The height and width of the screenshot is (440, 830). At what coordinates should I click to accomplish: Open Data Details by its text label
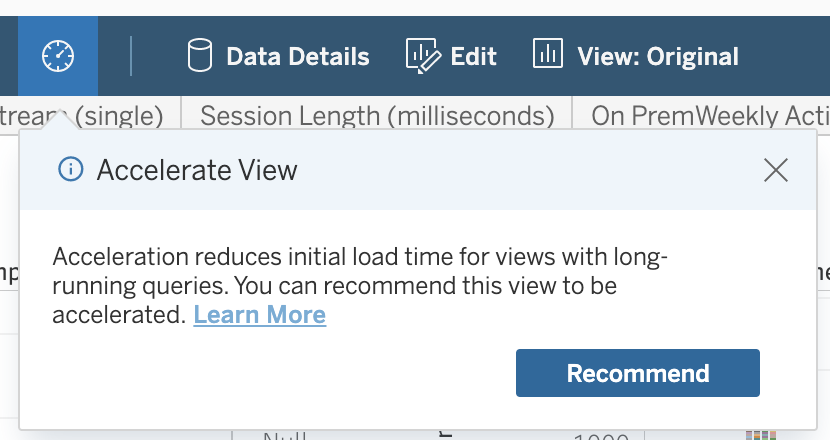tap(298, 57)
